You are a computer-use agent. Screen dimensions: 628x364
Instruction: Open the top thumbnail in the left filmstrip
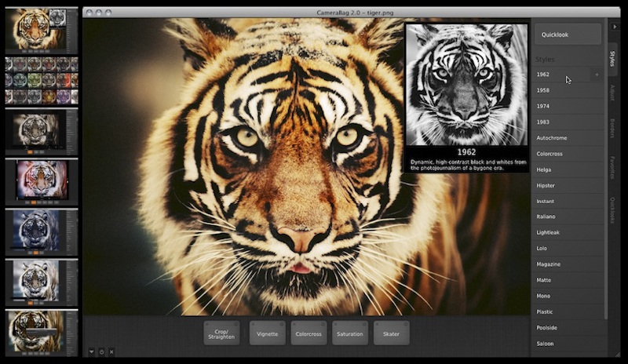point(42,30)
